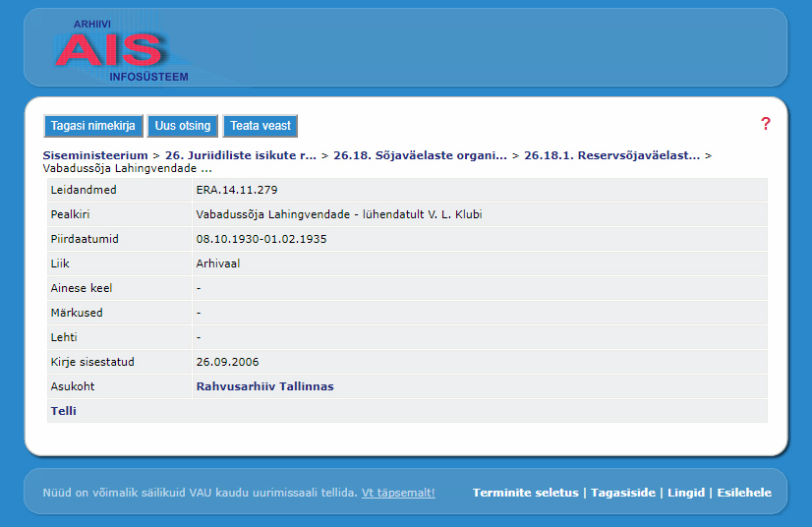
Task: Select the 26.18.1. Reservsõjaväelast... breadcrumb
Action: click(611, 155)
